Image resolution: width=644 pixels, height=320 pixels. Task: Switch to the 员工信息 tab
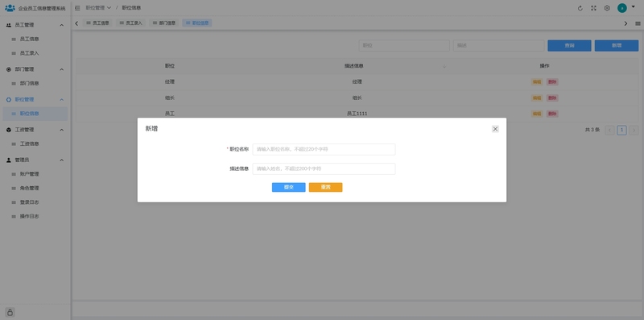[97, 23]
